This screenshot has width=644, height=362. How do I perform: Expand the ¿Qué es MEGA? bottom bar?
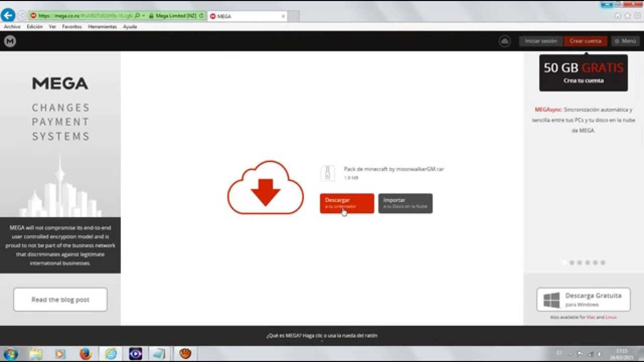322,336
